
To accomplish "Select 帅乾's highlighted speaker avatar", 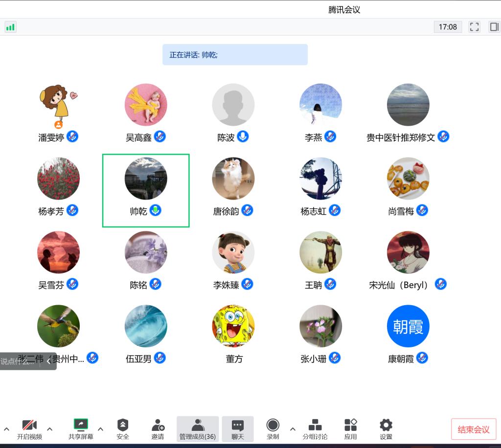I will click(146, 179).
